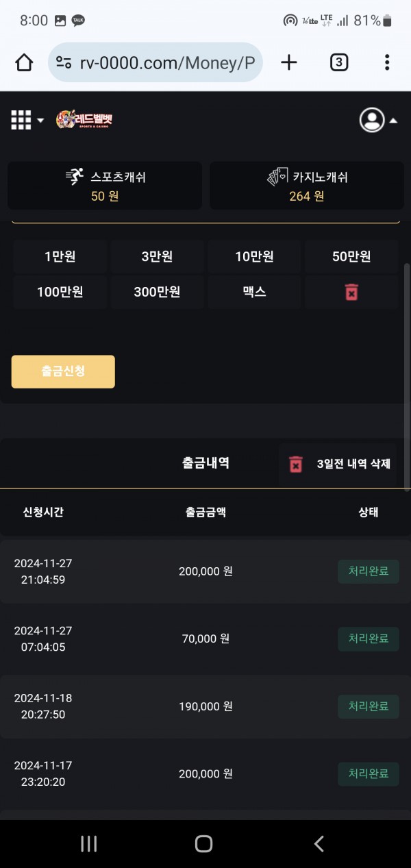Open the browser three-dot menu
This screenshot has height=868, width=411.
tap(387, 63)
